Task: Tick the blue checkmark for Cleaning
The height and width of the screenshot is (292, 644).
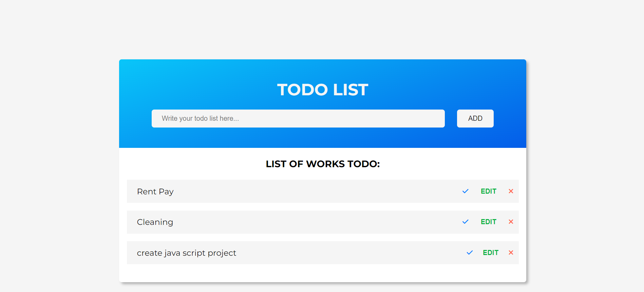Action: tap(465, 222)
